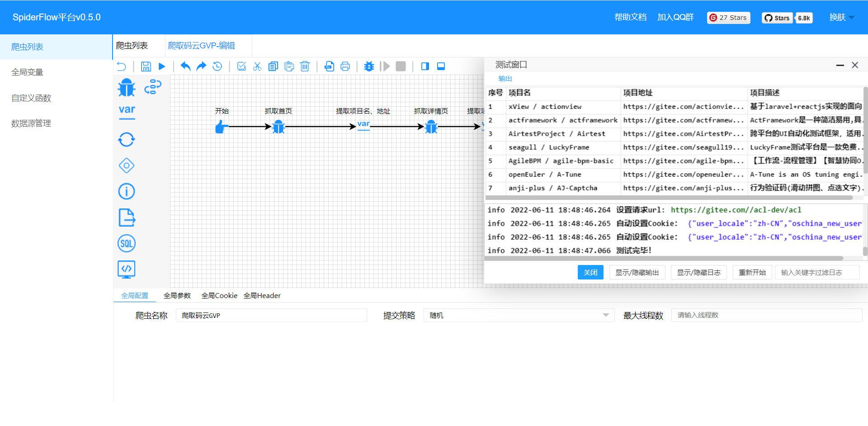Click the save spider toolbar icon
Viewport: 868px width, 426px height.
(x=146, y=66)
